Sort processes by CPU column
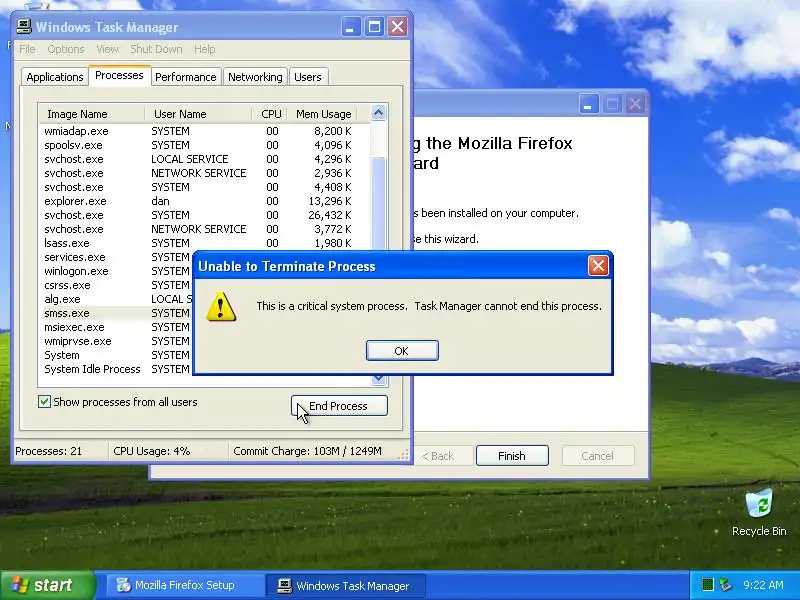 coord(269,114)
